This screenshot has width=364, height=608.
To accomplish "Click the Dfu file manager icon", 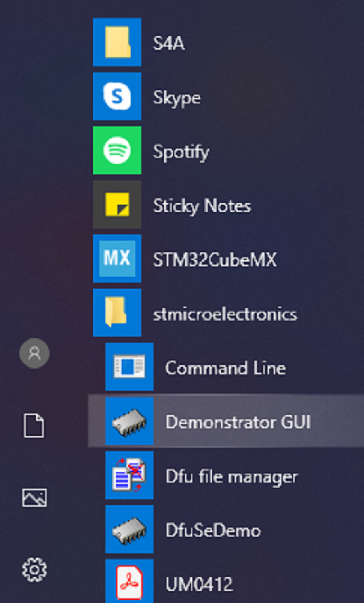I will click(129, 475).
